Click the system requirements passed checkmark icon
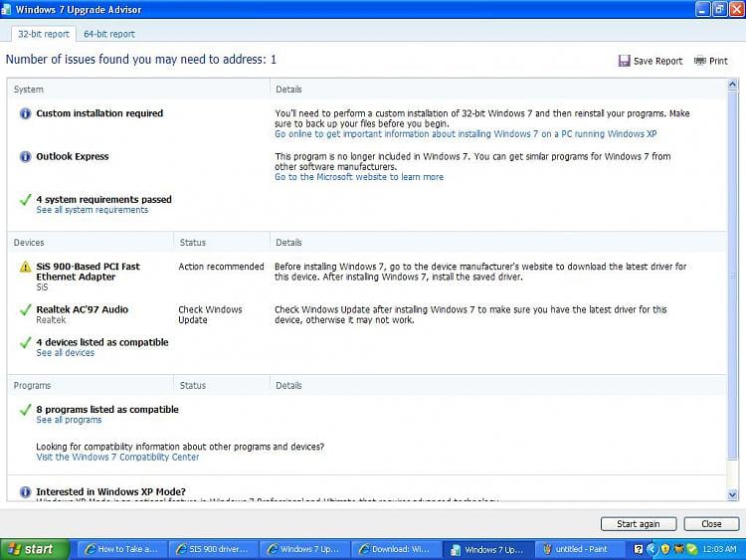The height and width of the screenshot is (560, 746). pos(25,200)
